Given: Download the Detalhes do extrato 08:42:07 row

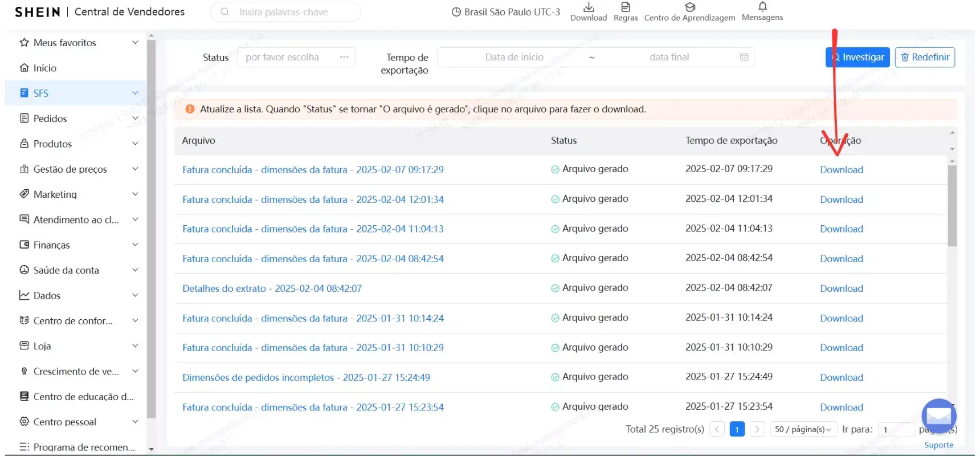Looking at the screenshot, I should (842, 288).
